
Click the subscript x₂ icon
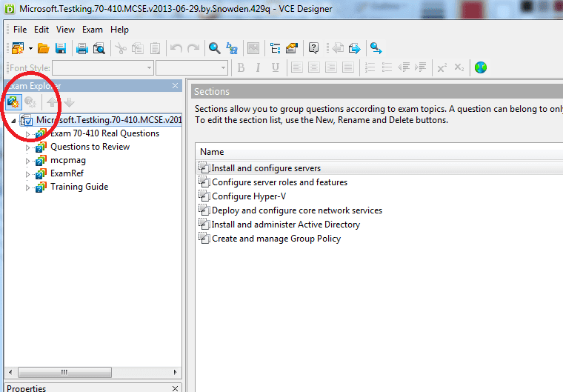(x=459, y=67)
